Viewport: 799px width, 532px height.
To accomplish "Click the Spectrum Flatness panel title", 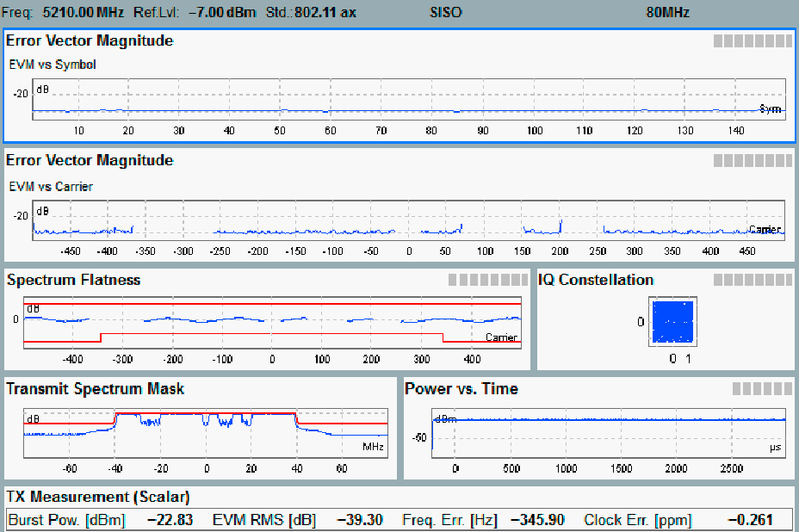I will click(73, 280).
